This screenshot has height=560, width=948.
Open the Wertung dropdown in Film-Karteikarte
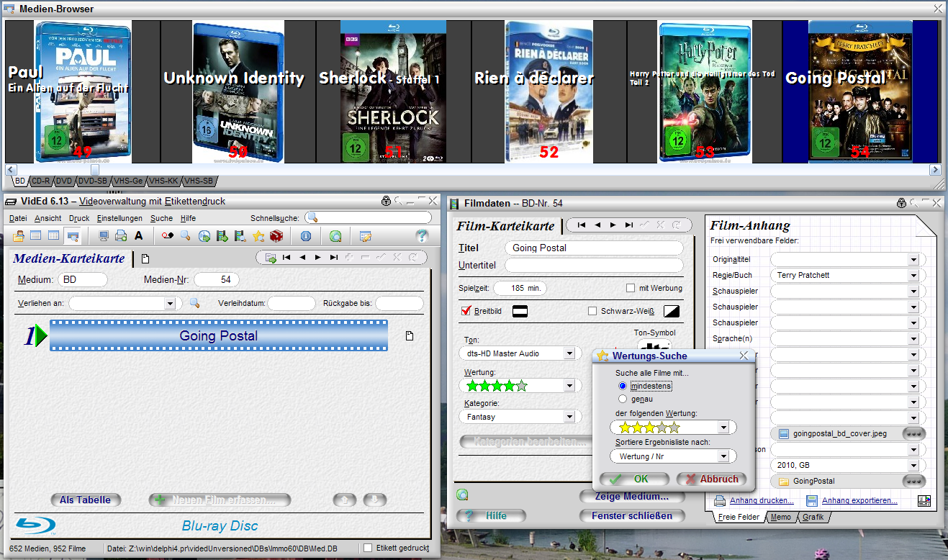click(569, 386)
